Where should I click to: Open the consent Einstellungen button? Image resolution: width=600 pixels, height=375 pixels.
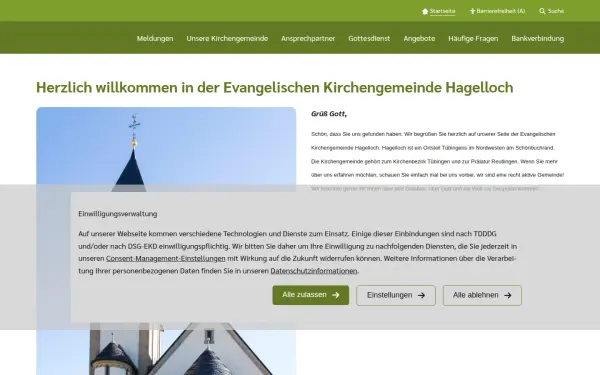coord(396,295)
